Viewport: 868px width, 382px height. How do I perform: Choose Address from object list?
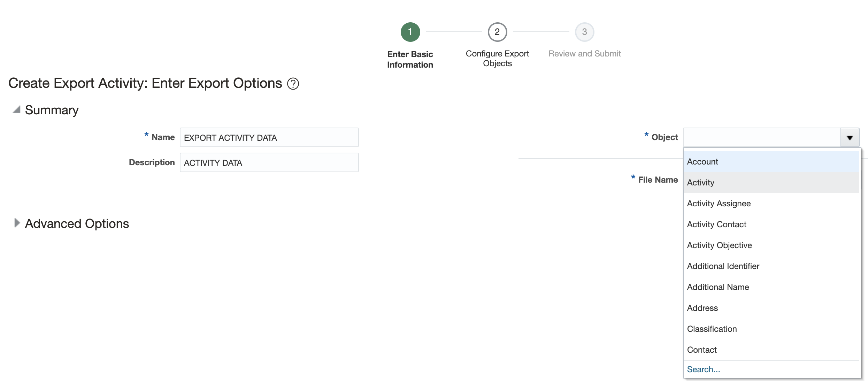pyautogui.click(x=702, y=308)
